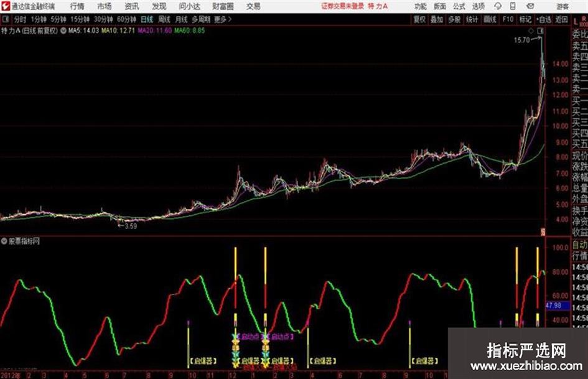Switch to 15分钟 period tab
This screenshot has height=379, width=588.
(80, 19)
